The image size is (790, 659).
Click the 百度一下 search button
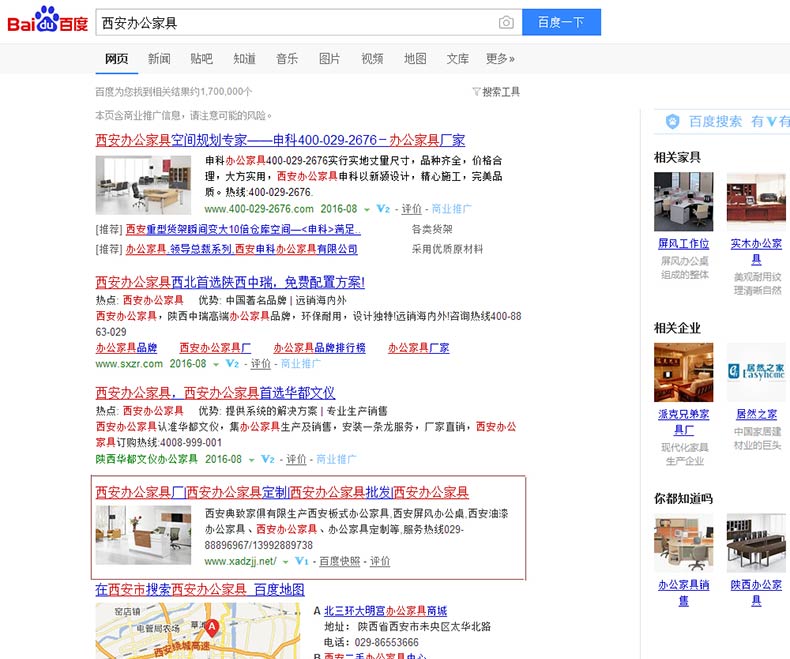click(x=561, y=22)
